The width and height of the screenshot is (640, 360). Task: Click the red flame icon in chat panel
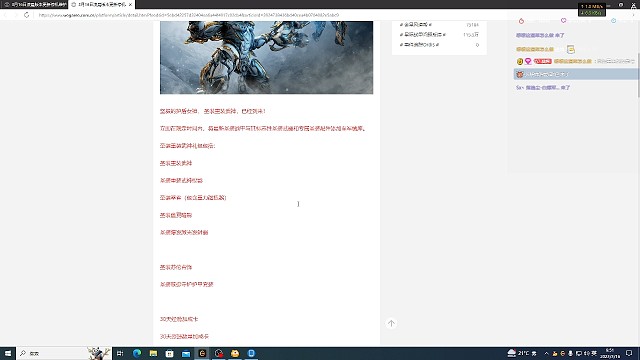coord(521,21)
